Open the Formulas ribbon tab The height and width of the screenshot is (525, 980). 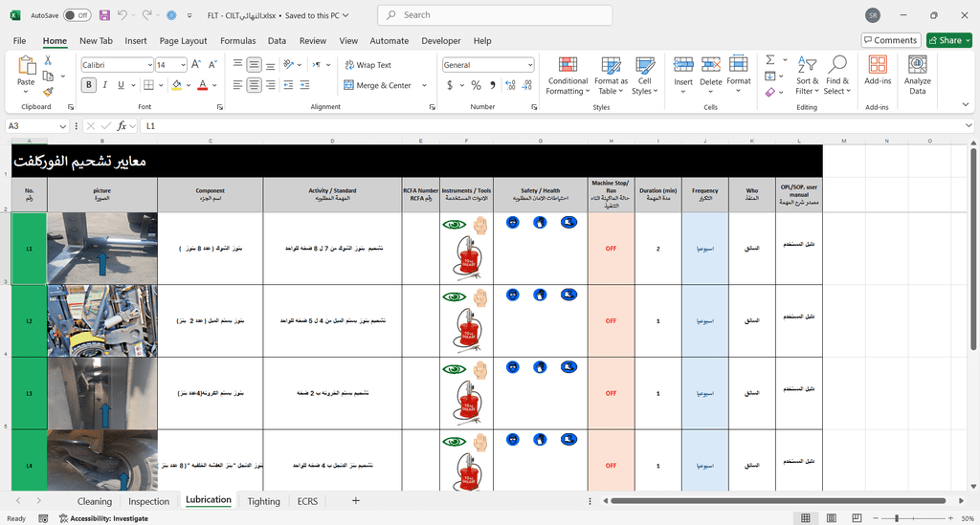click(238, 41)
